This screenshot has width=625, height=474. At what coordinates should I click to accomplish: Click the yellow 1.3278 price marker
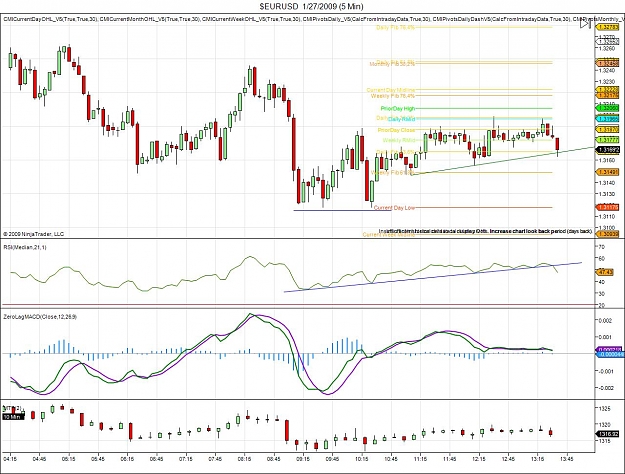[607, 27]
